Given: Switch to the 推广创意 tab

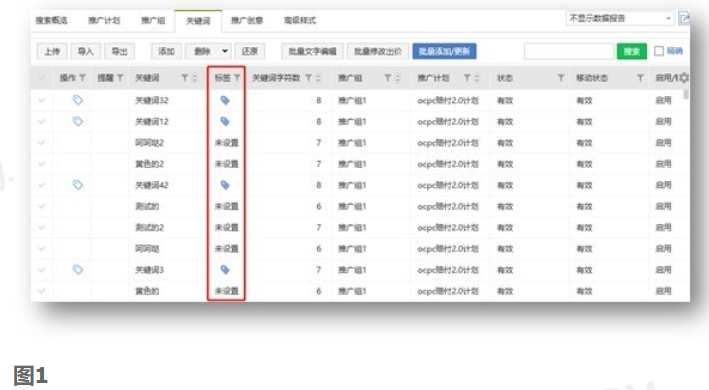Looking at the screenshot, I should (x=247, y=20).
